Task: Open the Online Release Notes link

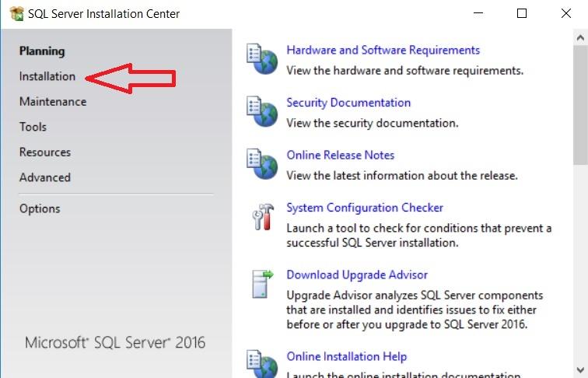Action: (x=341, y=155)
